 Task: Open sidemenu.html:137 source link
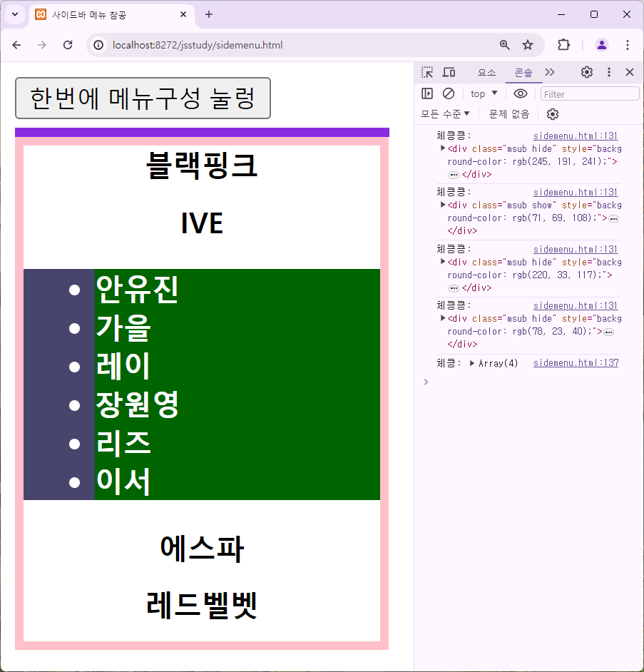coord(576,363)
